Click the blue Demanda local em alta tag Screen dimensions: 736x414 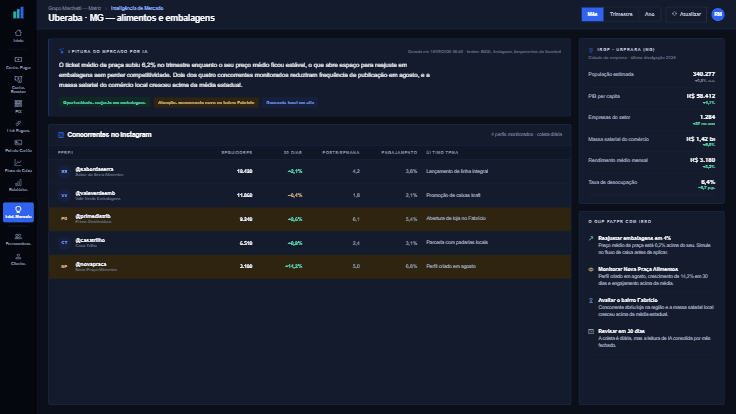coord(290,102)
